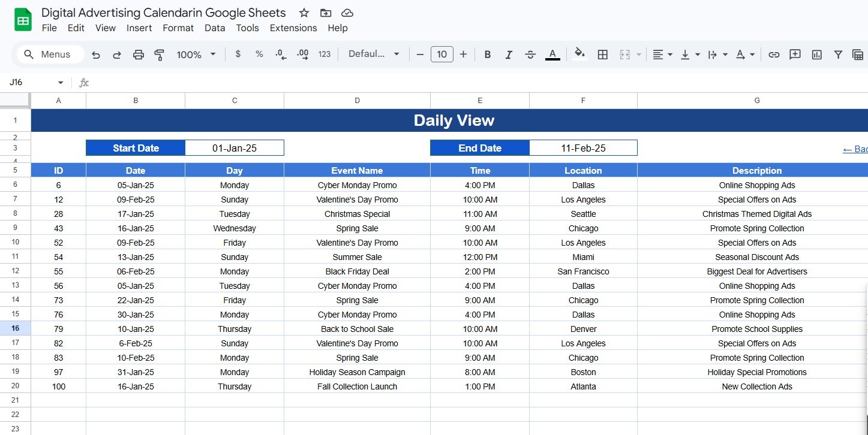Open more number formats 123
868x435 pixels.
tap(325, 54)
